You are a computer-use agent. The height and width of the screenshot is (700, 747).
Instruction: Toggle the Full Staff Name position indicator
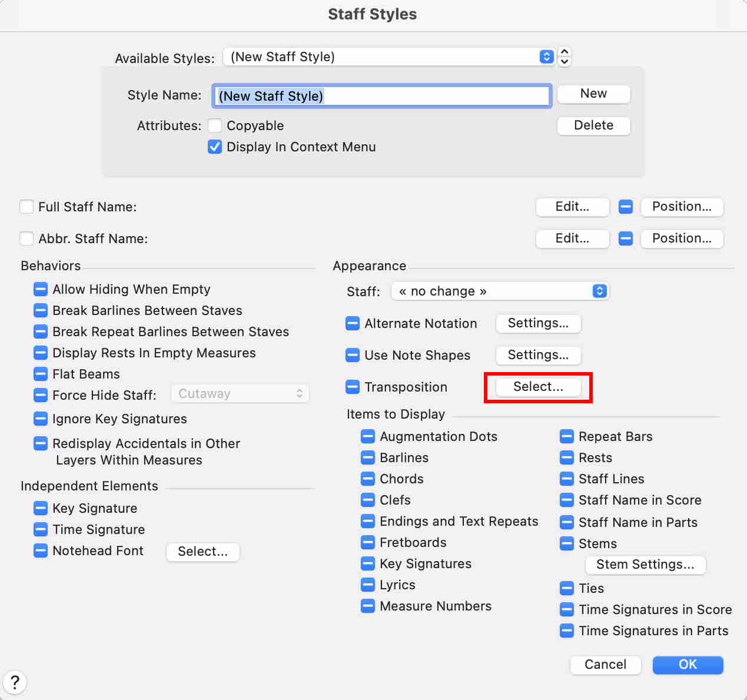626,207
